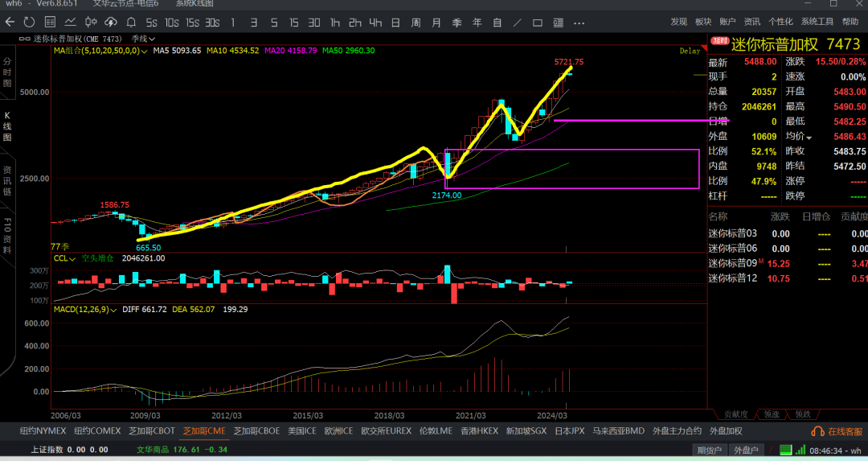This screenshot has height=461, width=868.
Task: Toggle the 月 monthly period button
Action: (436, 23)
